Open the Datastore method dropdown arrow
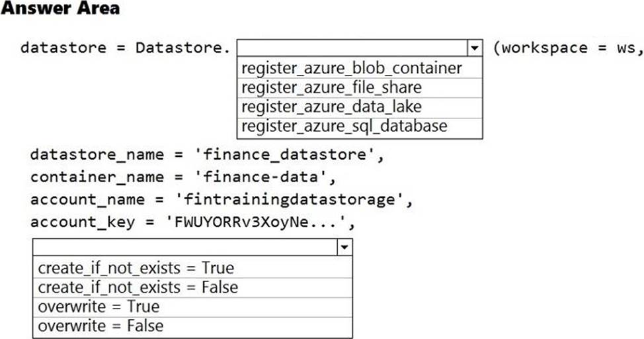Viewport: 644px width, 339px height. (473, 48)
